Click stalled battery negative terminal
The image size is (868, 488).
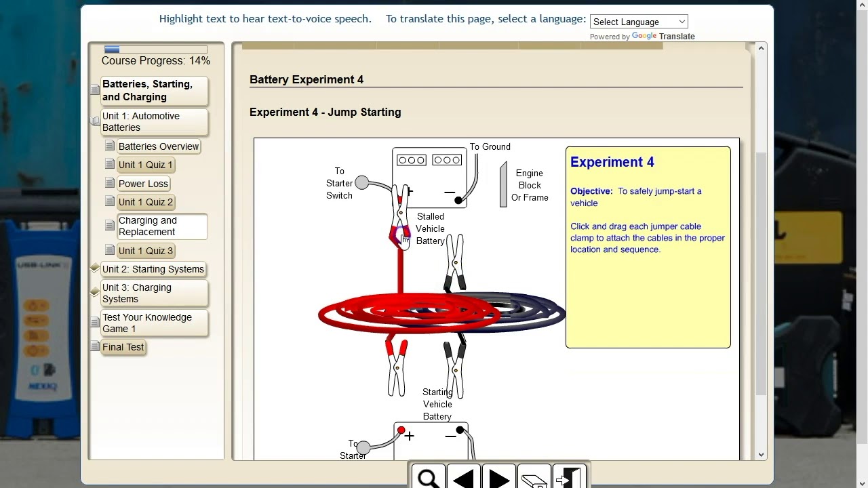(x=458, y=200)
